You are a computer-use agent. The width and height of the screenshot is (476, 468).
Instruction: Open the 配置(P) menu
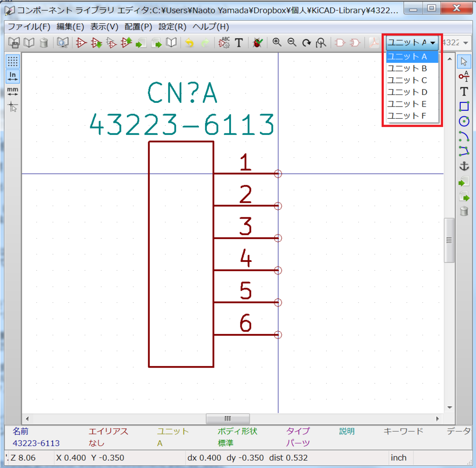pyautogui.click(x=138, y=27)
